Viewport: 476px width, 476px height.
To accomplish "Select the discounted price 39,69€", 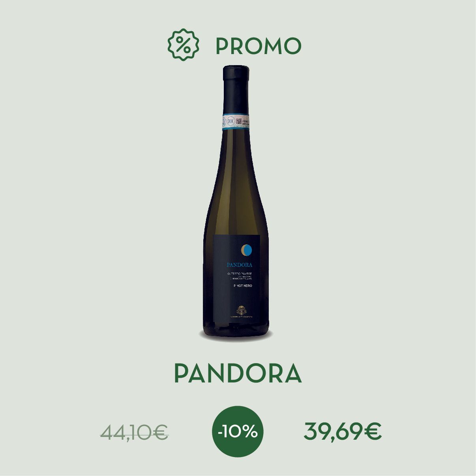I will tap(343, 432).
